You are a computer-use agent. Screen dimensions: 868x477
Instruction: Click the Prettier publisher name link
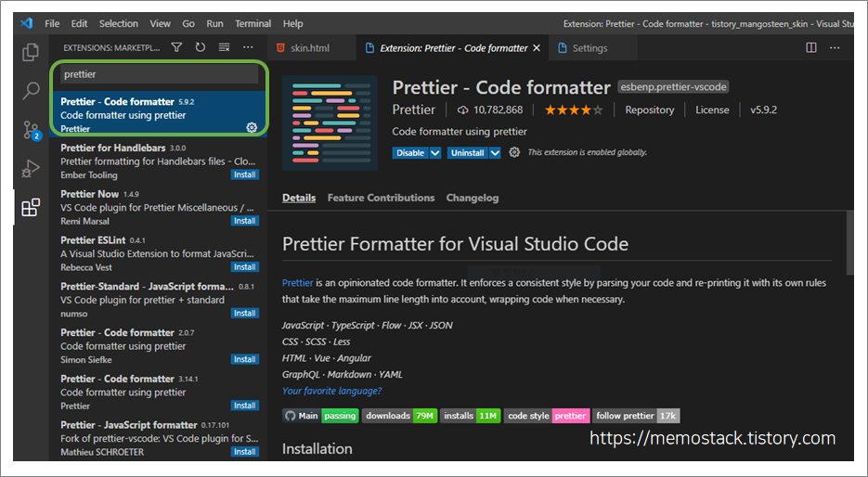click(x=413, y=110)
